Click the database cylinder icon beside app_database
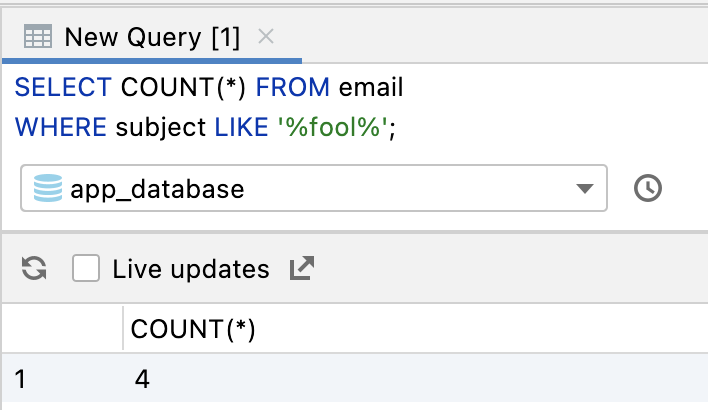The width and height of the screenshot is (708, 410). [47, 188]
